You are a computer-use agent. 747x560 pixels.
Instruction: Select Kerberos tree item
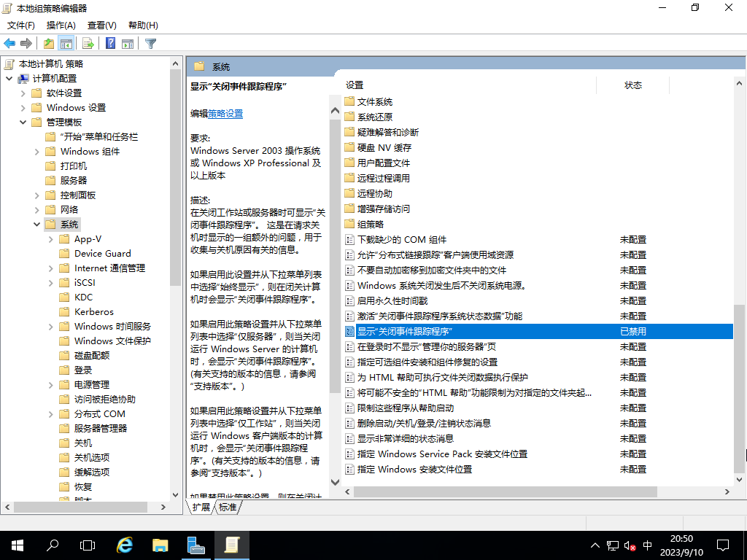coord(94,312)
